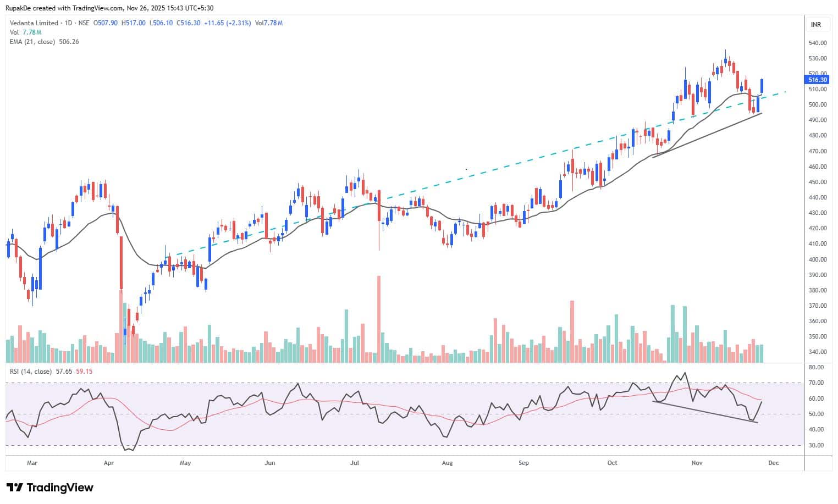This screenshot has height=504, width=838.
Task: Select the Vedanta Limited symbol title
Action: [x=34, y=23]
